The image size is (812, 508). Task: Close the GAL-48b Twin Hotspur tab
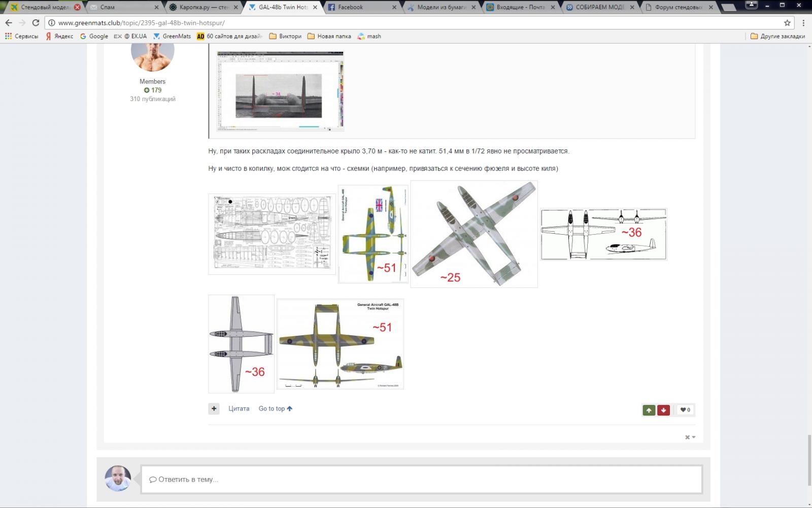coord(315,7)
